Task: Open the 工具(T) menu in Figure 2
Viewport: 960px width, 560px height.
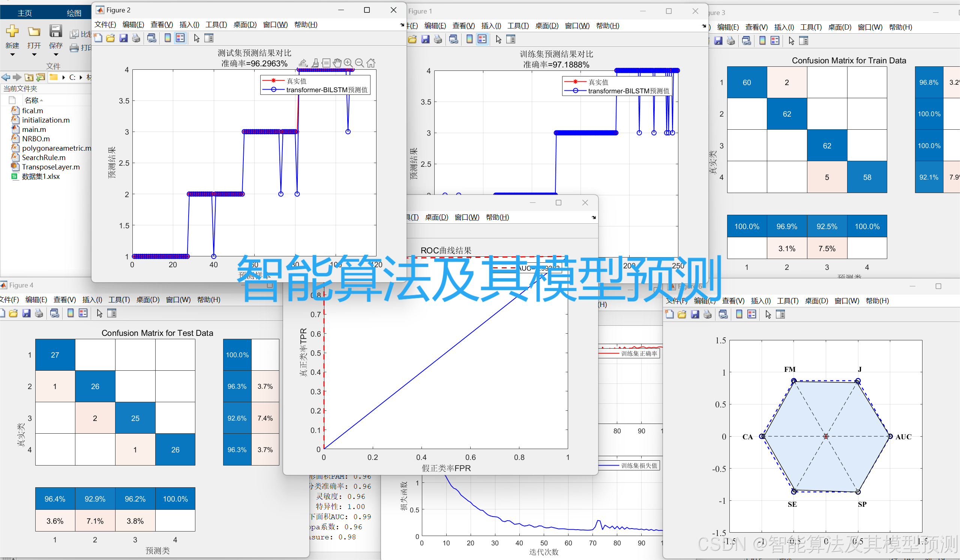Action: click(216, 24)
